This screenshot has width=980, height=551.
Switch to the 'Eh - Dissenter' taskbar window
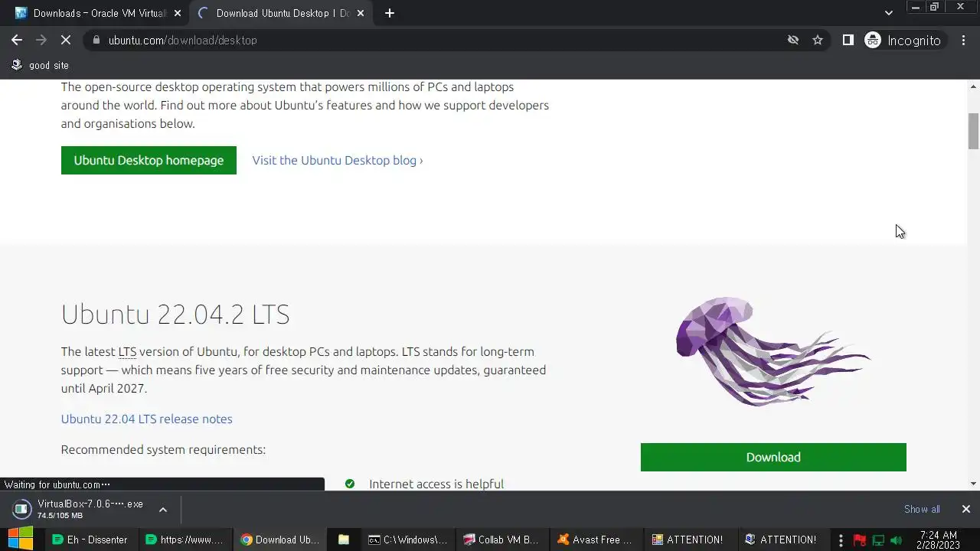(x=90, y=540)
